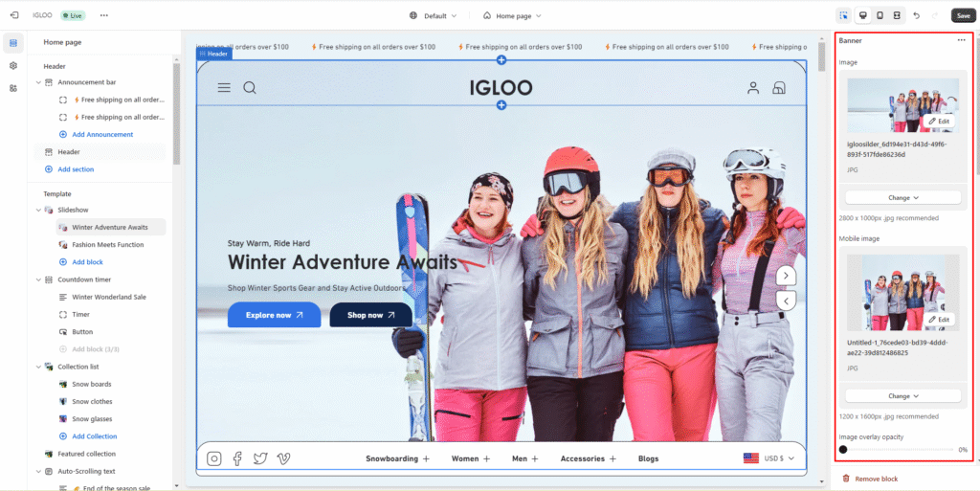The image size is (980, 491).
Task: Open the Change dropdown for desktop image
Action: [x=902, y=197]
